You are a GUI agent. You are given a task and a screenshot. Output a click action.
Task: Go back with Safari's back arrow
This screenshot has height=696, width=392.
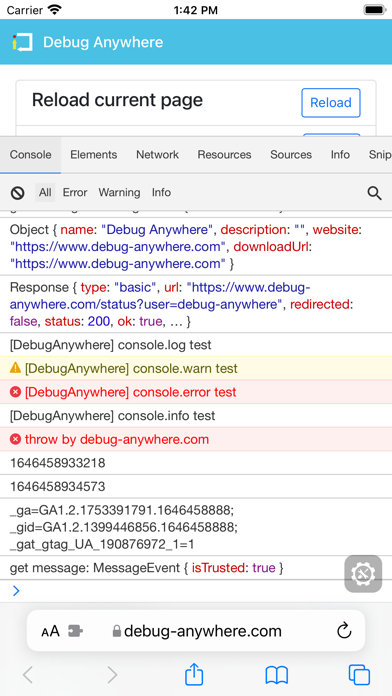coord(28,675)
